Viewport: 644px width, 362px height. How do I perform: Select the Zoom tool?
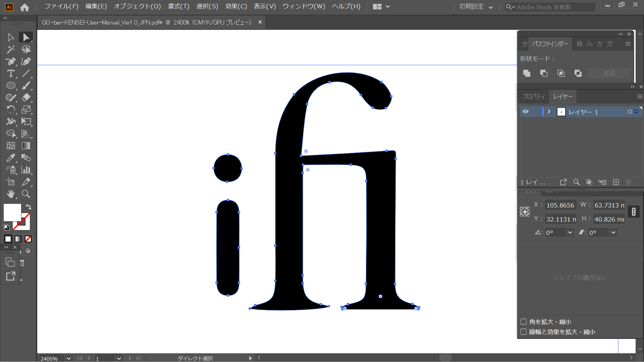pyautogui.click(x=26, y=194)
